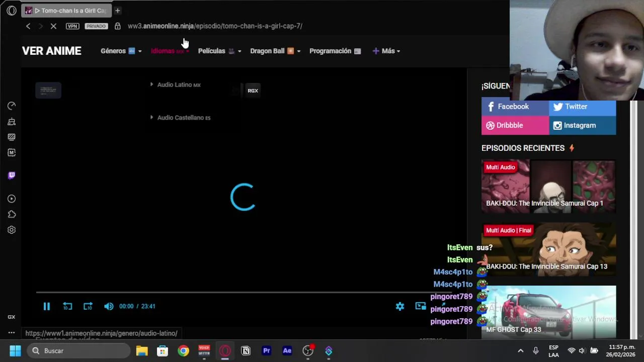
Task: Select Audio Latino MX option
Action: click(178, 84)
